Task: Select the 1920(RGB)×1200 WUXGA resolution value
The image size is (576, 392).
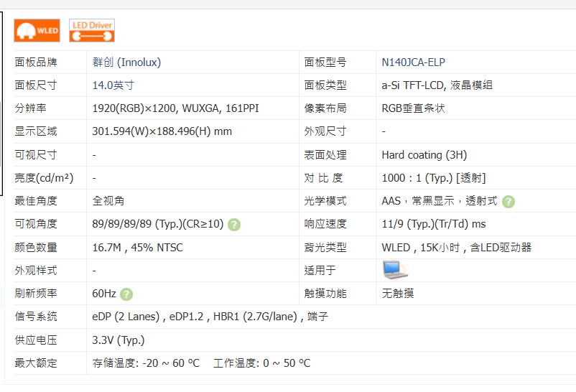Action: pyautogui.click(x=175, y=108)
